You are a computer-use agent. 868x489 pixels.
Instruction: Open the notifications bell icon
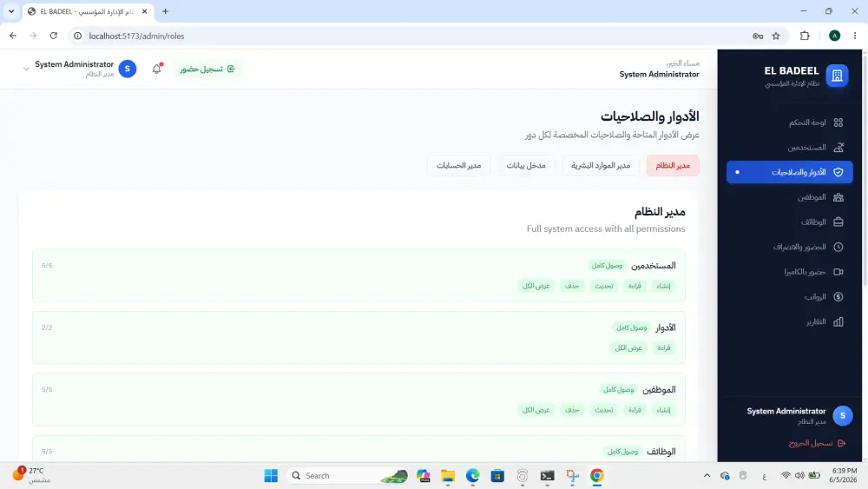156,69
